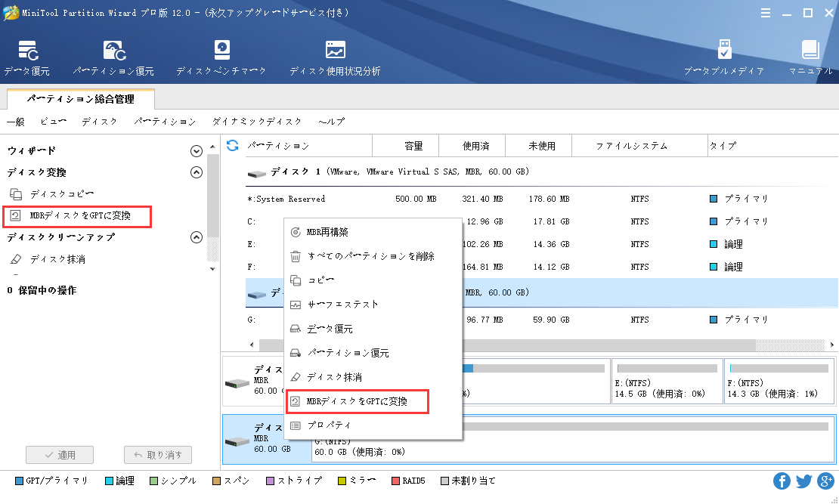839x504 pixels.
Task: Click RAID5 legend color swatch
Action: click(x=395, y=481)
